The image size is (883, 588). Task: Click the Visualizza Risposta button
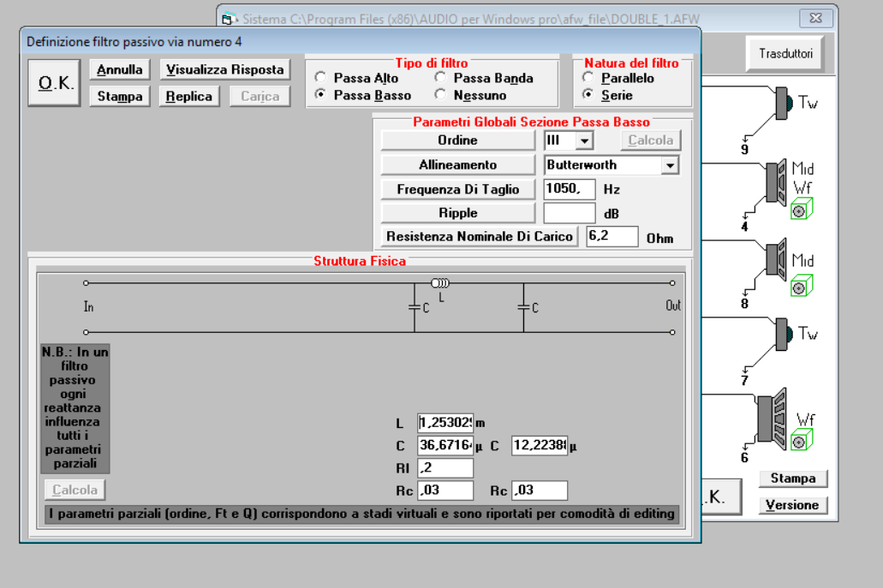(x=225, y=70)
